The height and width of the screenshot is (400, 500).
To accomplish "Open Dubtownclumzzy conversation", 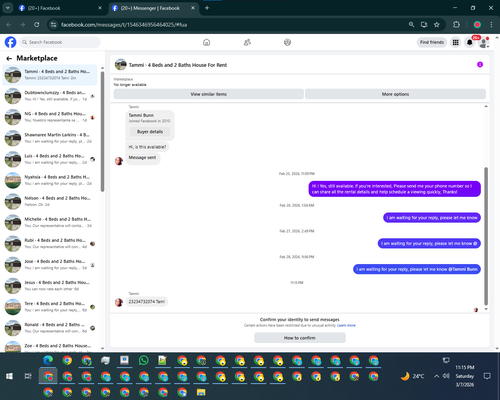I will coord(50,96).
